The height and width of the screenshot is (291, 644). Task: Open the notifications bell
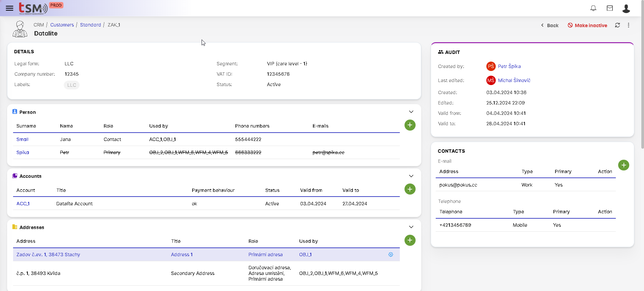point(593,8)
